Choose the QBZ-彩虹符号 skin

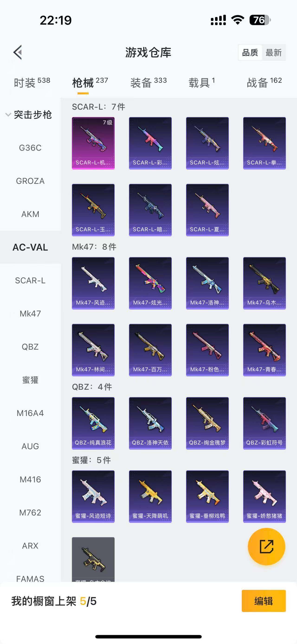click(x=265, y=423)
